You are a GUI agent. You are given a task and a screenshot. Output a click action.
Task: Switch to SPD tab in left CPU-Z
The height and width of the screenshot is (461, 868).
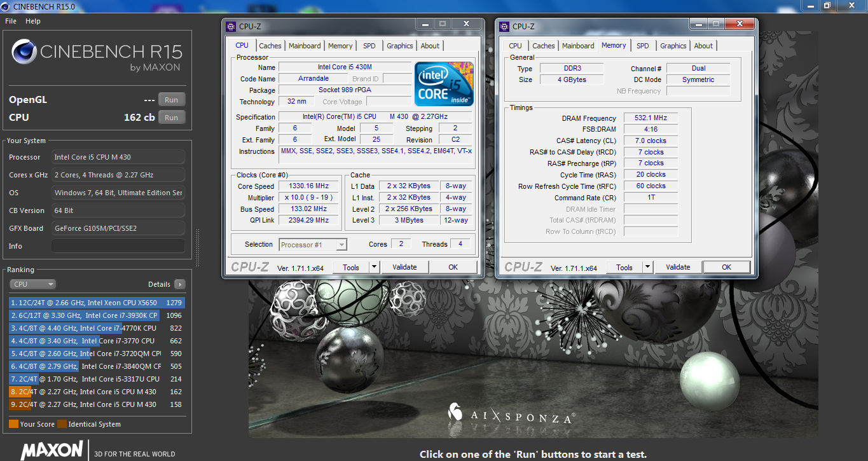369,46
